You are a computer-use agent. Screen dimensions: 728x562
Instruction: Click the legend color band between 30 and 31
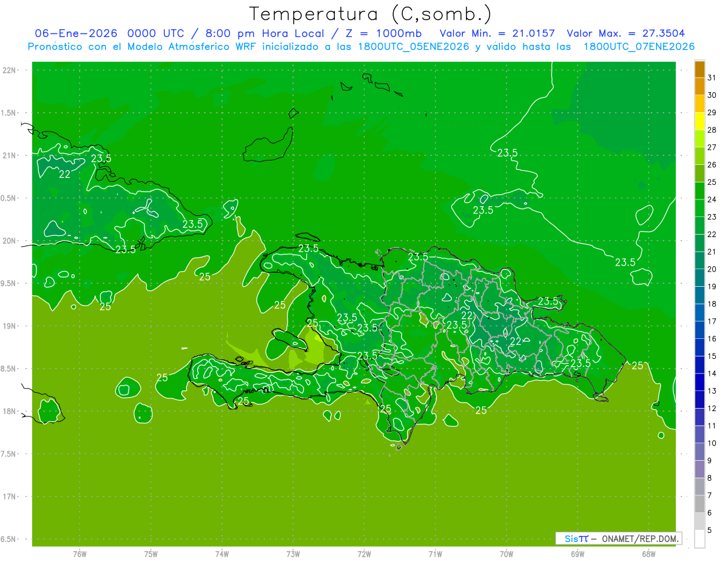point(699,86)
